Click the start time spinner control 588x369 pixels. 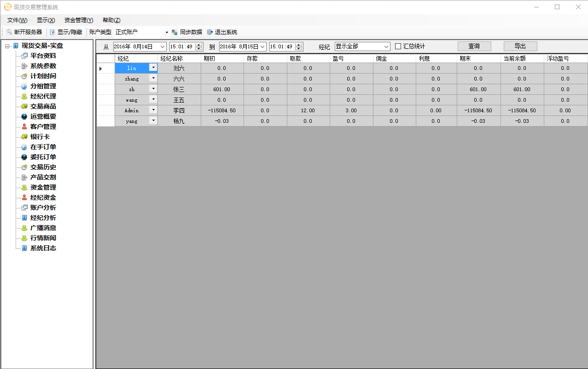(x=199, y=46)
